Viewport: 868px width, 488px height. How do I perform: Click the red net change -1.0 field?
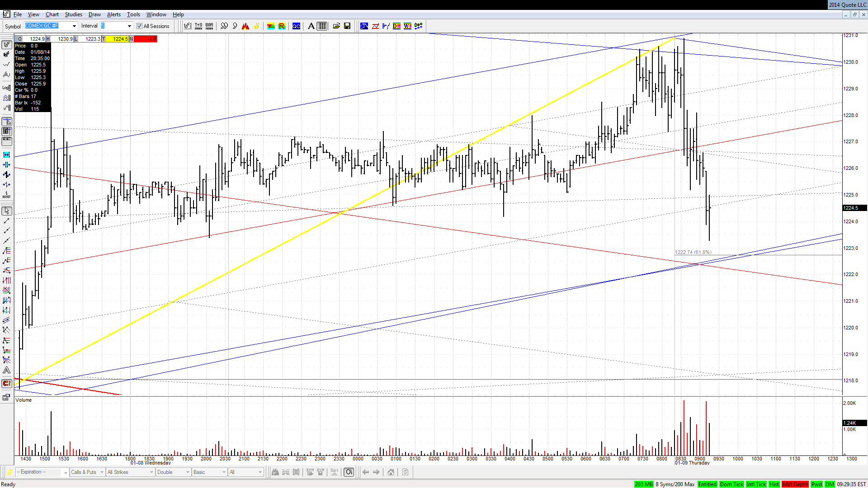tap(146, 39)
